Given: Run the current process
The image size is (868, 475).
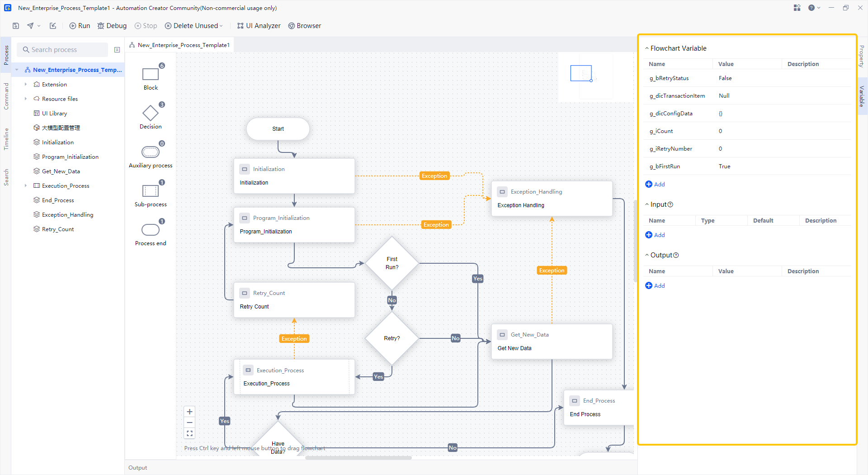Looking at the screenshot, I should click(x=79, y=26).
